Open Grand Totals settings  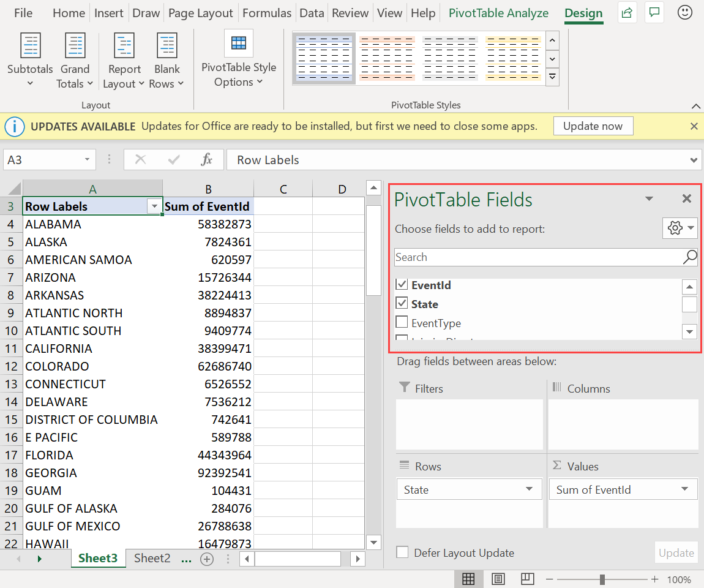75,59
